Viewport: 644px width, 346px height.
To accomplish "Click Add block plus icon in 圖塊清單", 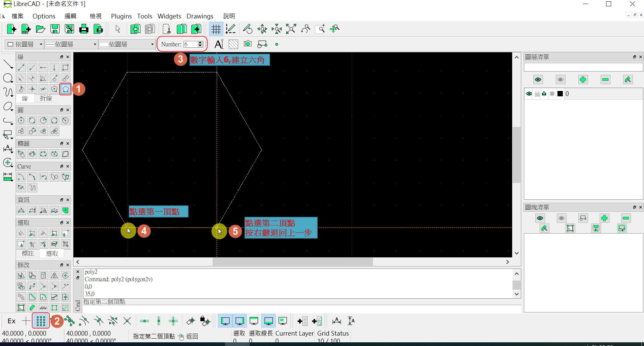I will [x=604, y=218].
